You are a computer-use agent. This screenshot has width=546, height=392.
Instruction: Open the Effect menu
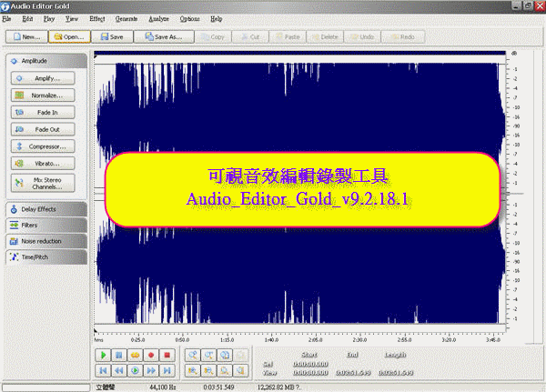click(97, 18)
